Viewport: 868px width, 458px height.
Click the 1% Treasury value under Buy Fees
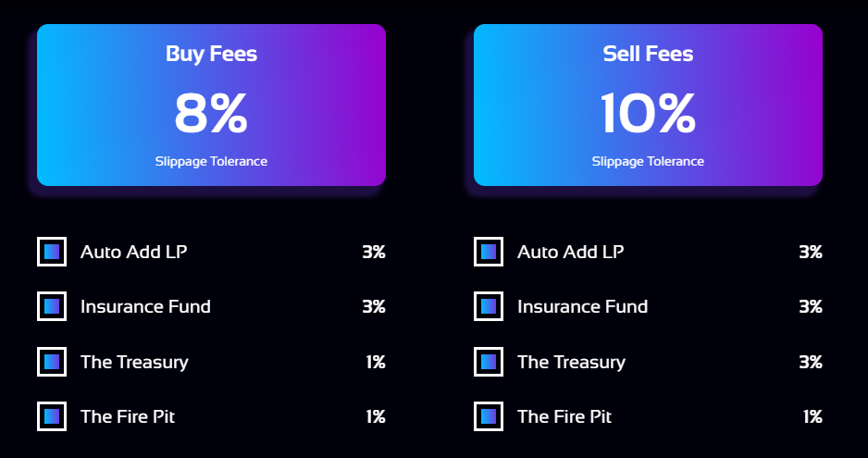click(x=376, y=362)
